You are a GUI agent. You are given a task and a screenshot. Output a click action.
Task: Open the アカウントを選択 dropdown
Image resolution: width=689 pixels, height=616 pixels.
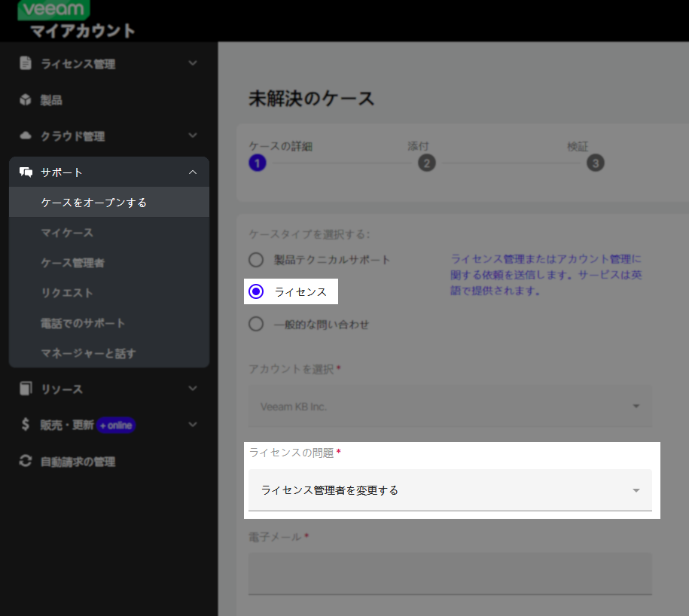point(450,405)
